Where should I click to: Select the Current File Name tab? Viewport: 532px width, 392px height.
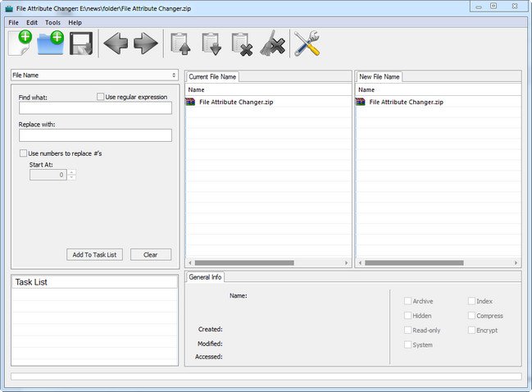212,77
